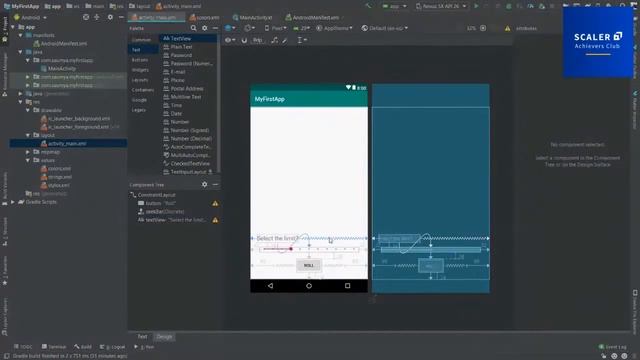Open the TODO tool window

coord(23,347)
